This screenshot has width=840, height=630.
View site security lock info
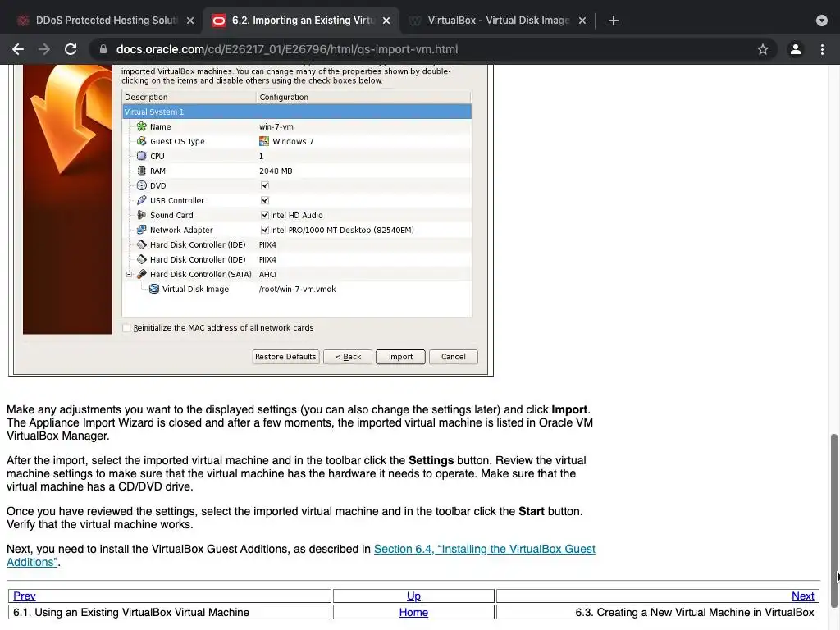tap(103, 49)
